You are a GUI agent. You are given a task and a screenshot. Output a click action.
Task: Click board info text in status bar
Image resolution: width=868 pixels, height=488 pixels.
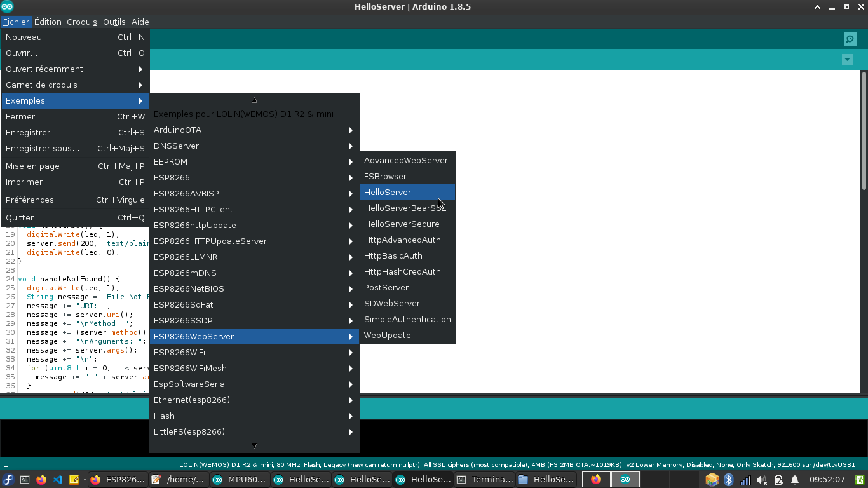click(x=517, y=464)
